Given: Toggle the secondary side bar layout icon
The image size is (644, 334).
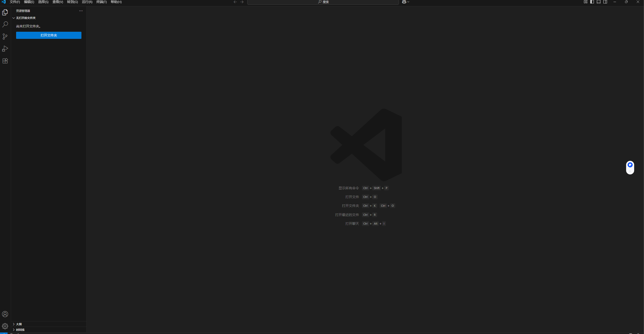Looking at the screenshot, I should 605,2.
